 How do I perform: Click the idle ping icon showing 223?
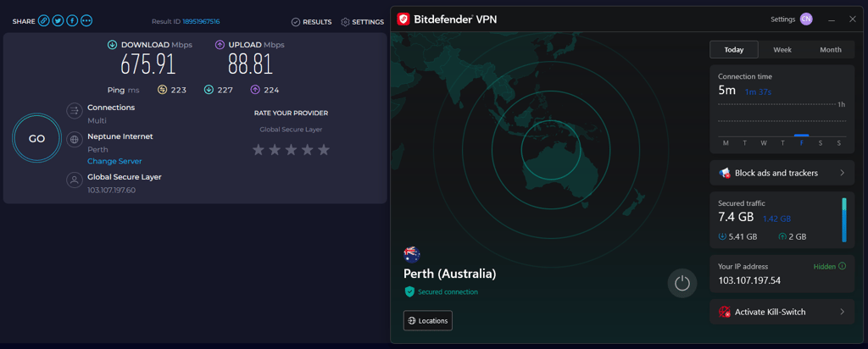(x=162, y=90)
